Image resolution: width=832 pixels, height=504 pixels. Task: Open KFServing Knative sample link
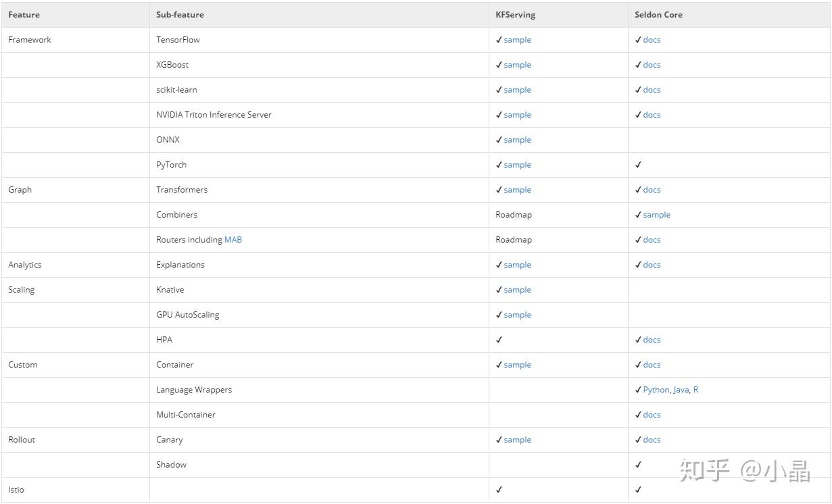517,290
